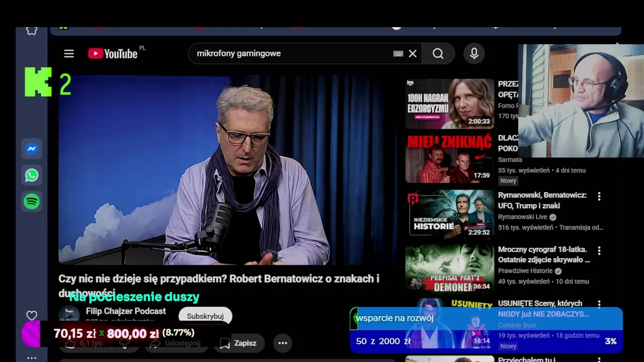
Task: Clear the search text with the X icon
Action: coord(413,54)
